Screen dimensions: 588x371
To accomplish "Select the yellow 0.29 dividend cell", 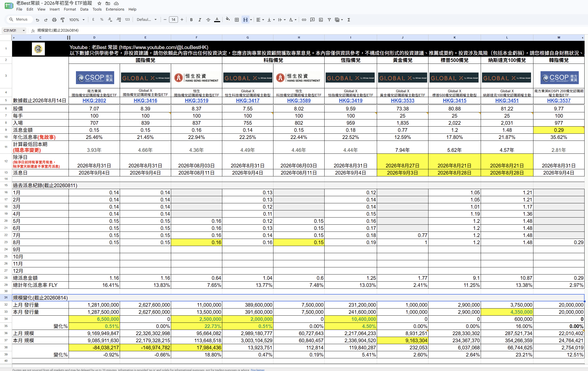I will [559, 130].
